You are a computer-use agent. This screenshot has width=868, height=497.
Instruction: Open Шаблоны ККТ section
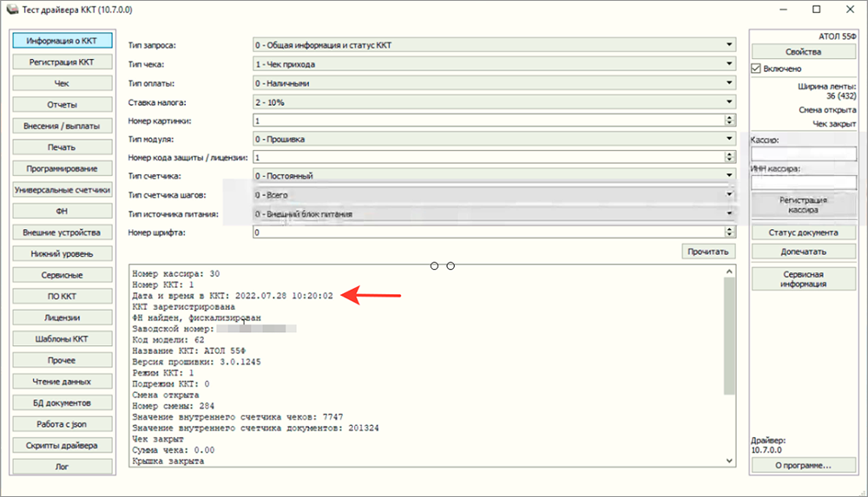click(62, 339)
